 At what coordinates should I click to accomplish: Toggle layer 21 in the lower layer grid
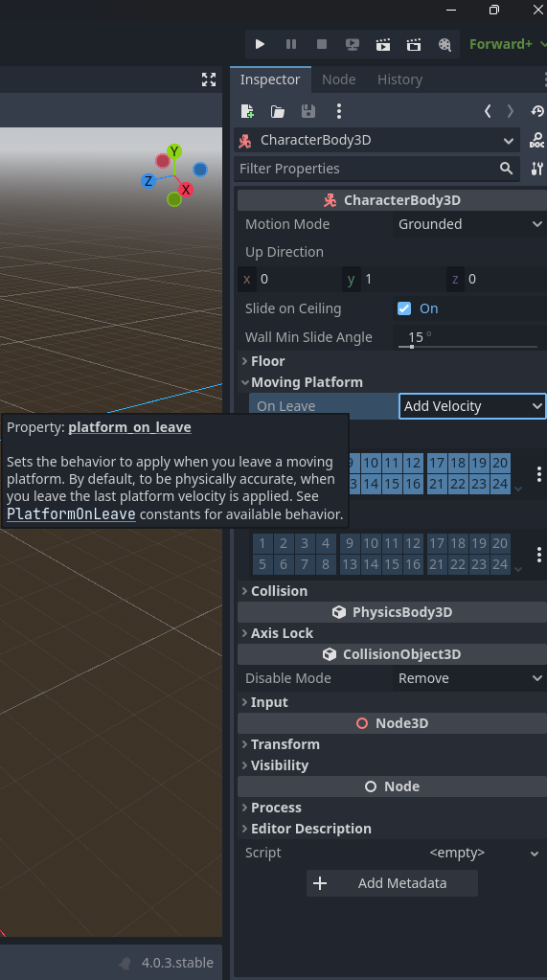pos(436,564)
